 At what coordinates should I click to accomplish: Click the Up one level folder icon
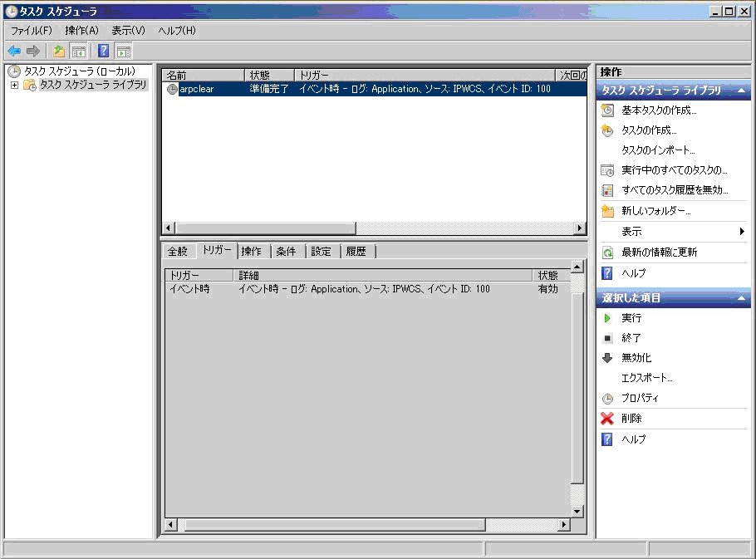coord(59,51)
